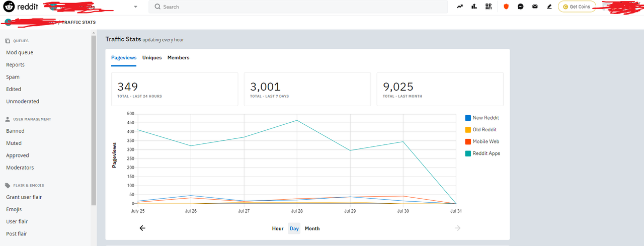Switch to the Uniques tab
This screenshot has height=246, width=644.
tap(152, 58)
